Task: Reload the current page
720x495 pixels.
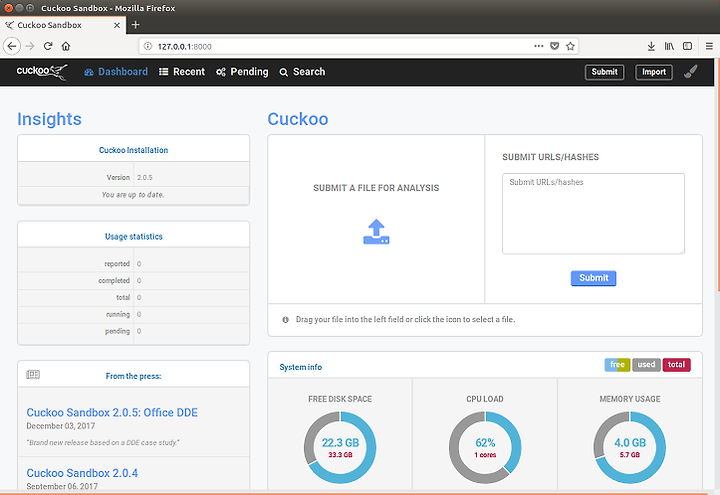Action: click(x=48, y=46)
